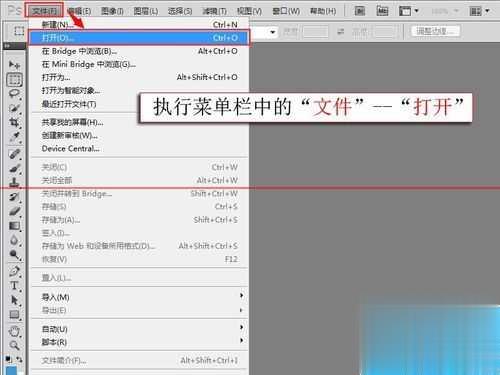Expand the 导出(E) submenu
The image size is (500, 375).
[x=140, y=310]
